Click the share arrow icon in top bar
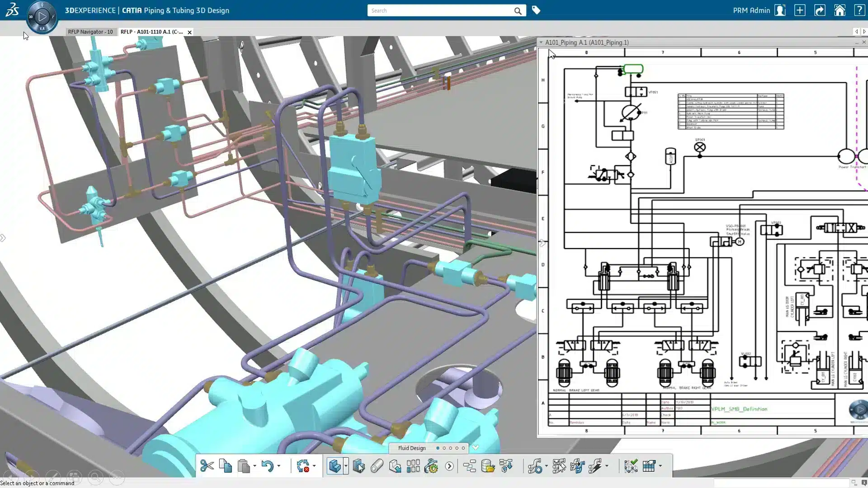This screenshot has height=488, width=868. tap(820, 10)
